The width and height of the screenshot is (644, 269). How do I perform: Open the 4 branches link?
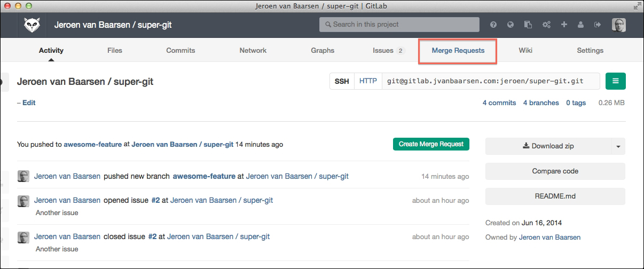coord(541,103)
